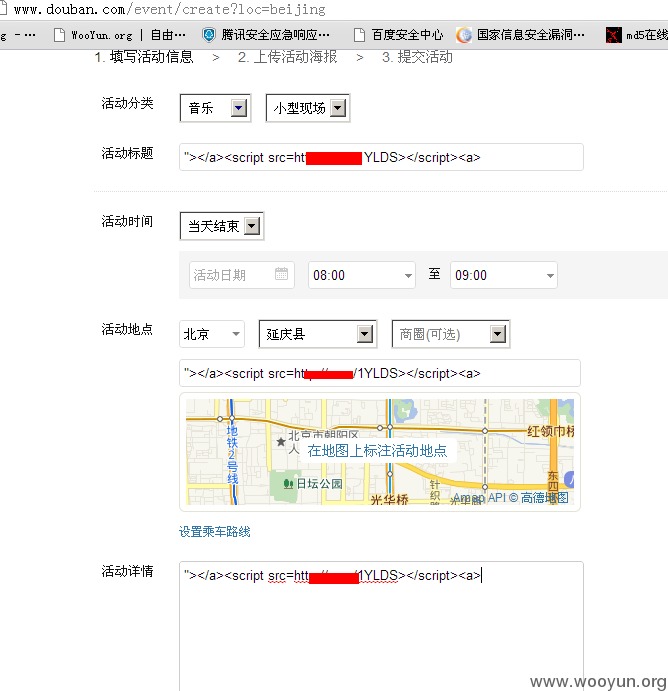Open the 国家信息安全漏洞 bookmark
Screen dimensions: 668x691
tap(520, 35)
